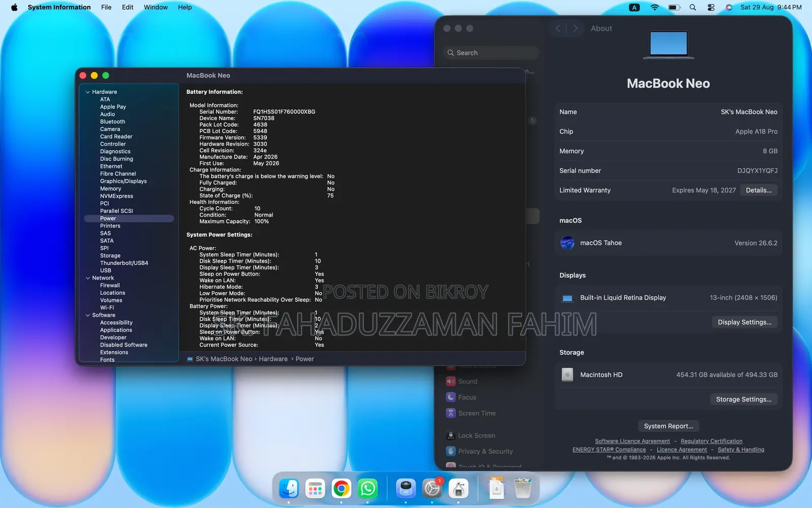812x508 pixels.
Task: Select Wi-Fi under Network
Action: point(107,308)
